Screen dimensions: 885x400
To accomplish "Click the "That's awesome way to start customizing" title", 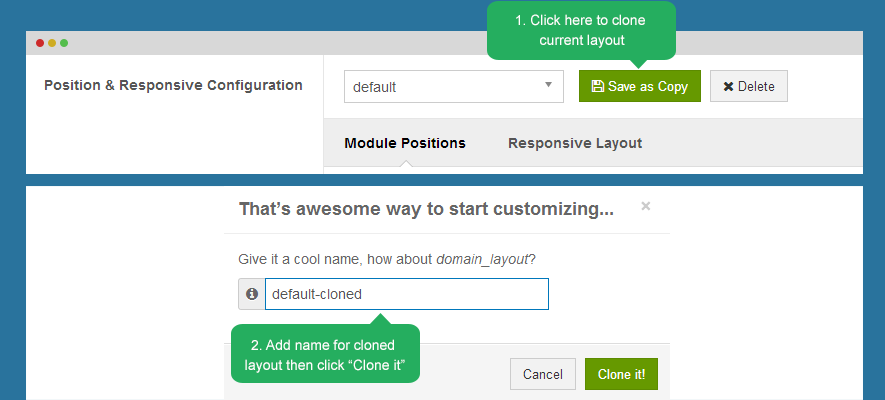I will tap(427, 209).
